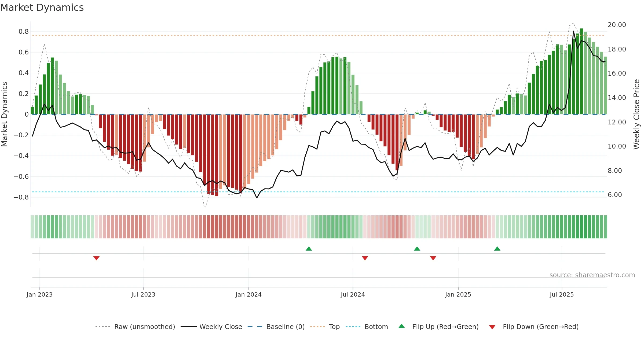Screen dimensions: 644x362
Task: Toggle the Top legend entry
Action: pos(325,327)
